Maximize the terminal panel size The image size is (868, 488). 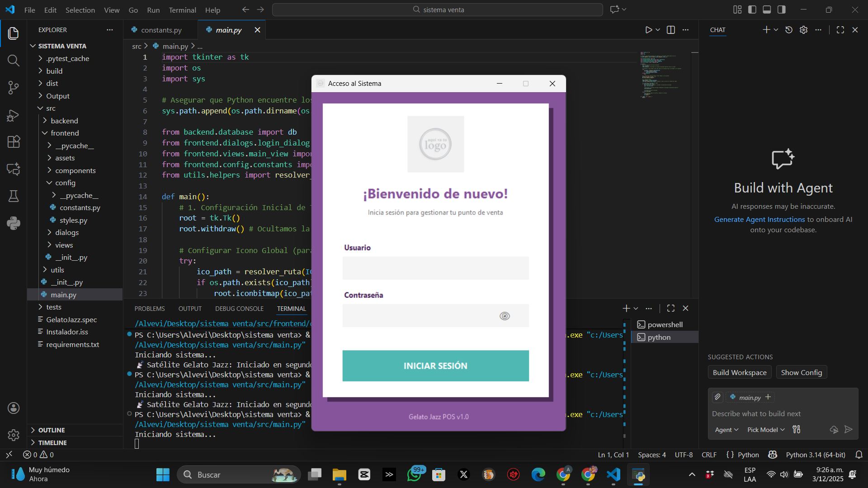[x=671, y=308]
